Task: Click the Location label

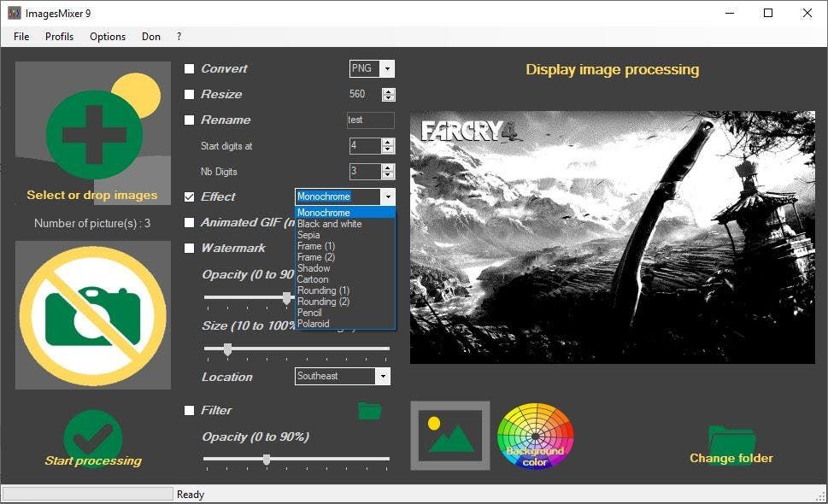Action: [x=227, y=378]
